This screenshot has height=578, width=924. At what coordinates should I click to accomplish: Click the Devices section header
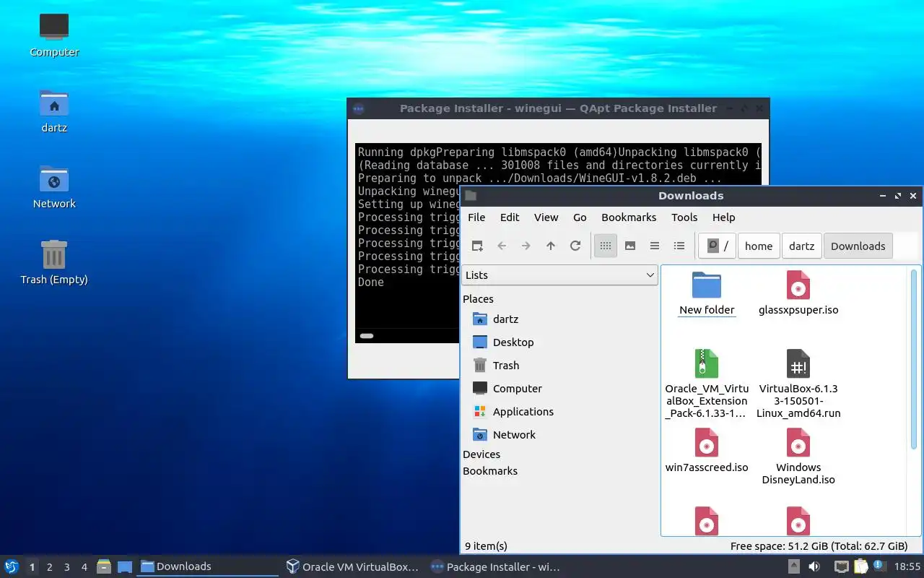(481, 454)
